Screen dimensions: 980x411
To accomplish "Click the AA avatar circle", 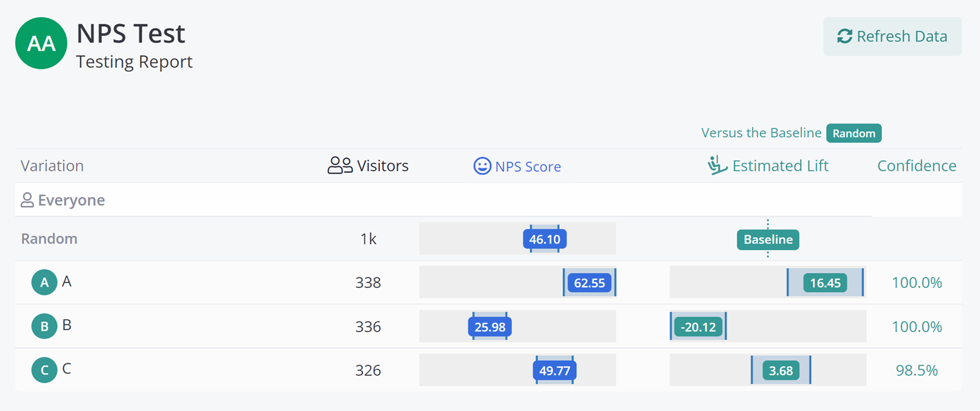I will [x=41, y=43].
